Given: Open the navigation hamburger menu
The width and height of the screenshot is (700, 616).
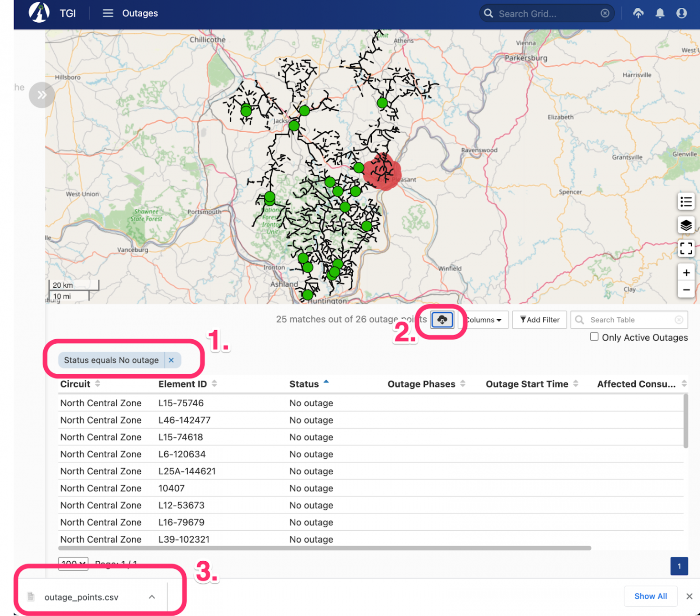Looking at the screenshot, I should coord(108,13).
